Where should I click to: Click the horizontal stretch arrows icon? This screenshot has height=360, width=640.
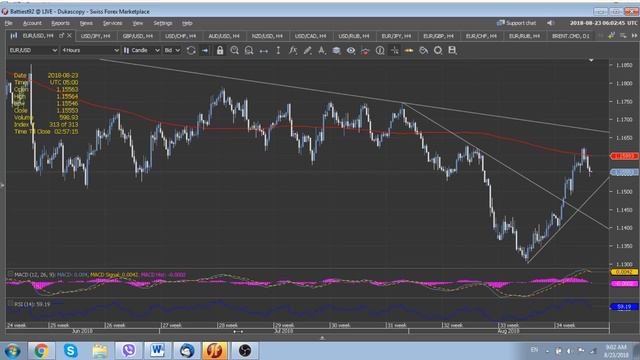(264, 51)
